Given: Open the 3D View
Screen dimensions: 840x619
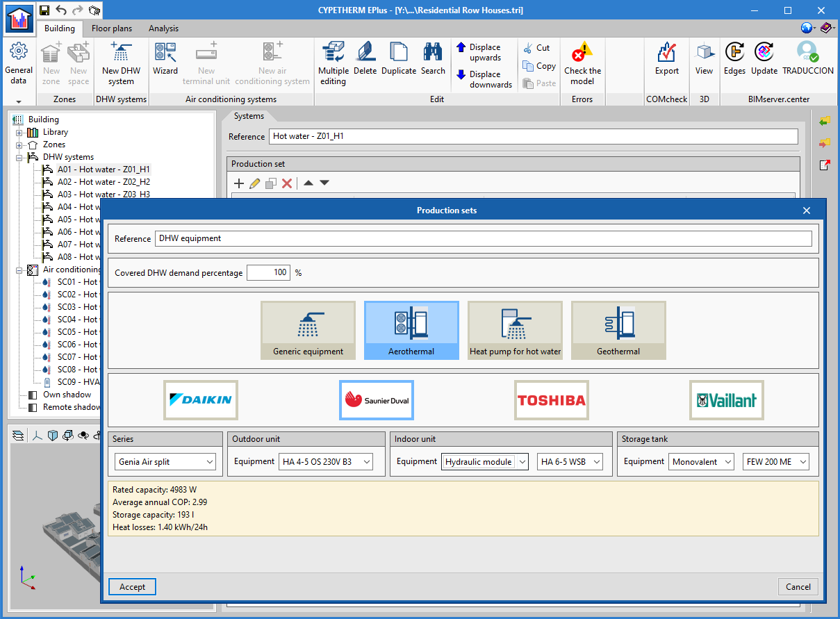Looking at the screenshot, I should point(704,59).
